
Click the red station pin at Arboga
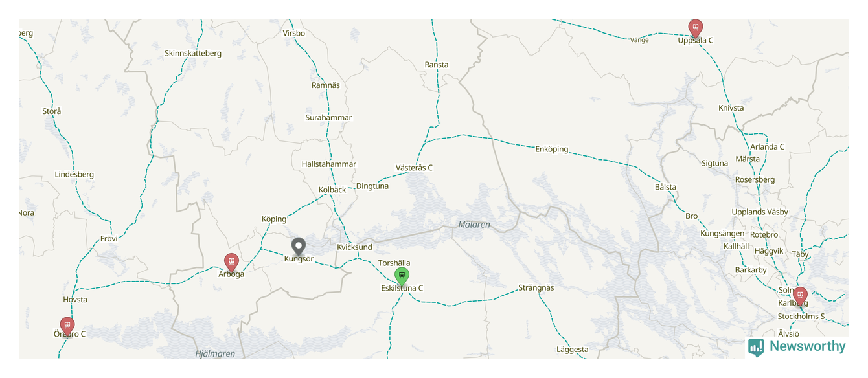tap(231, 263)
